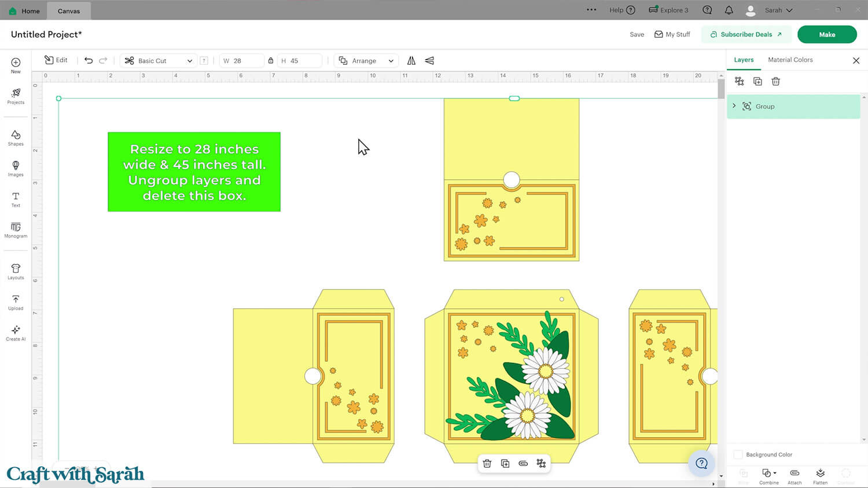This screenshot has width=868, height=488.
Task: Open the New project icon
Action: click(16, 65)
